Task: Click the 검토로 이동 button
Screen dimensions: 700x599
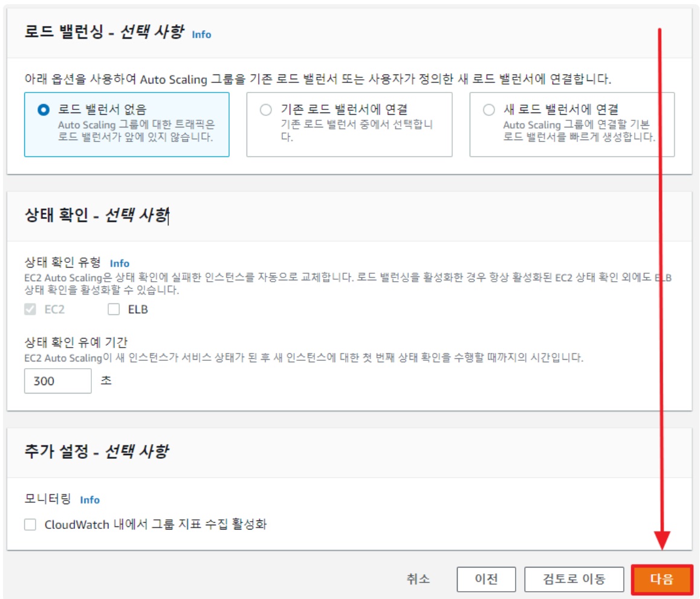Action: coord(574,579)
